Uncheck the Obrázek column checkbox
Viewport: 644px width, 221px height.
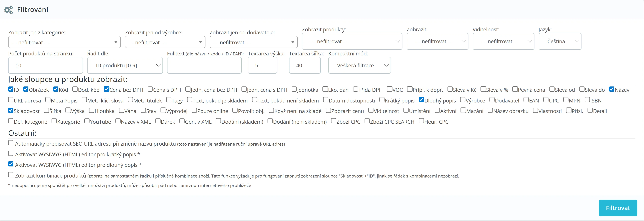[26, 89]
